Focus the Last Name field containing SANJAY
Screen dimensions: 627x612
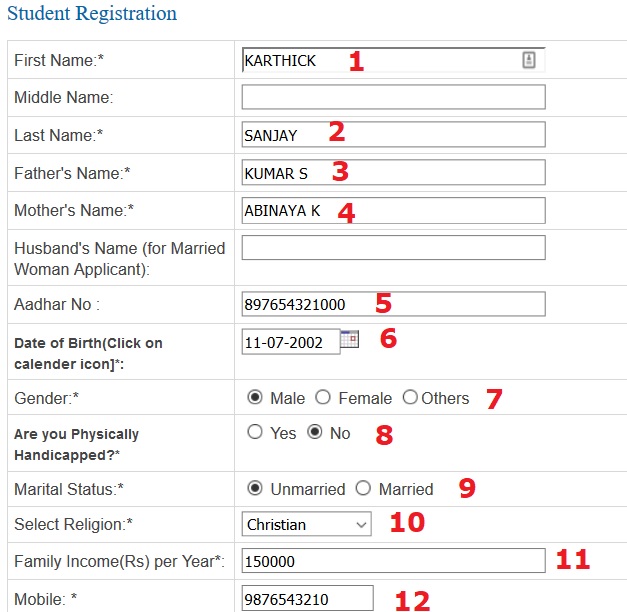[393, 134]
